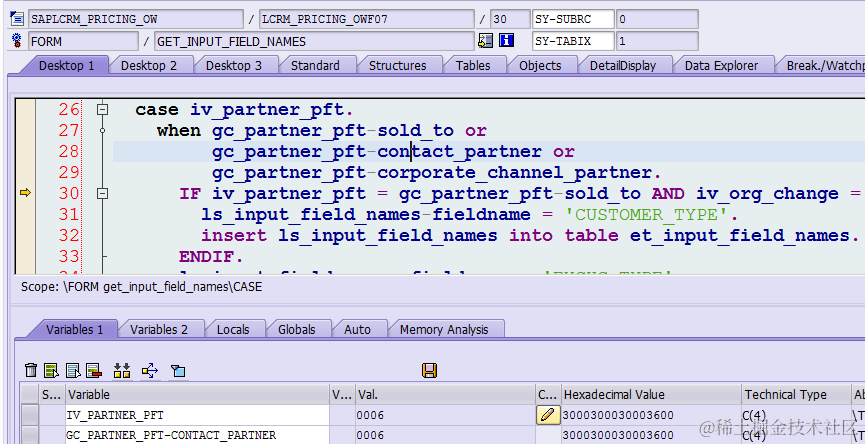Image resolution: width=865 pixels, height=444 pixels.
Task: Click the Scope path text below the editor
Action: click(x=141, y=287)
